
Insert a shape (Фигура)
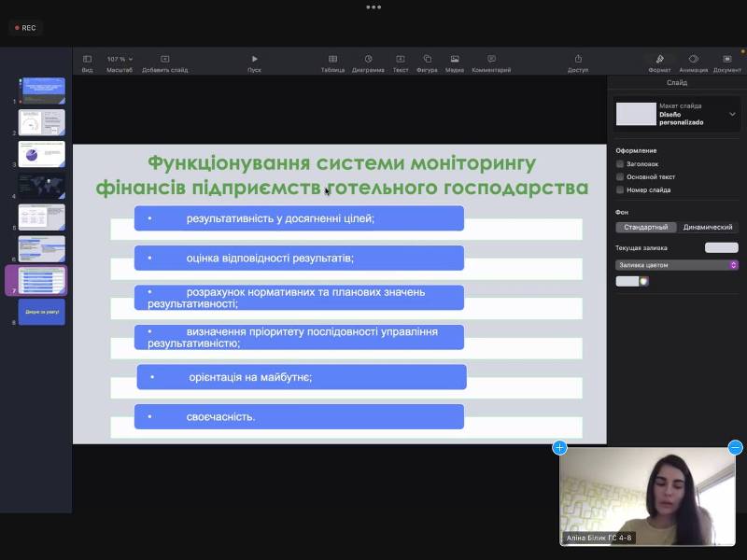coord(427,63)
